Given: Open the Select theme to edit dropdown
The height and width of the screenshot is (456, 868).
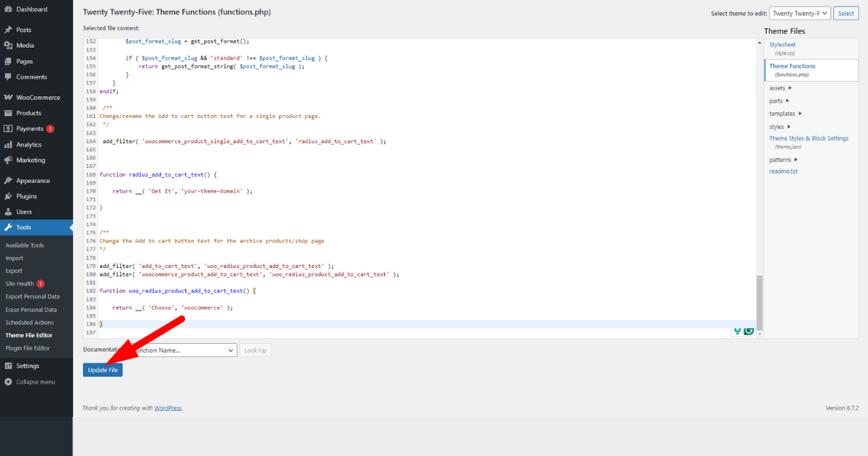Looking at the screenshot, I should [800, 13].
